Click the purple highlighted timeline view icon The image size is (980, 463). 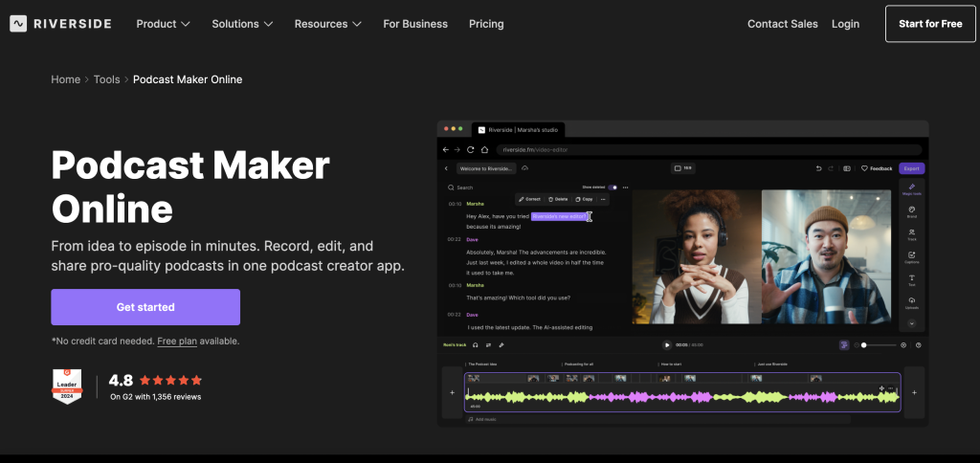pyautogui.click(x=844, y=345)
